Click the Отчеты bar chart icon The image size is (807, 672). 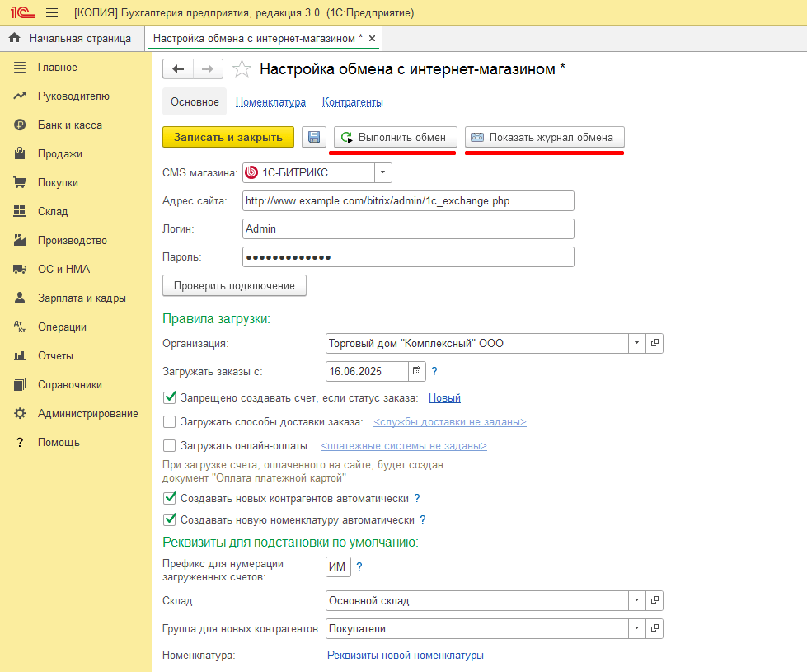(x=20, y=355)
